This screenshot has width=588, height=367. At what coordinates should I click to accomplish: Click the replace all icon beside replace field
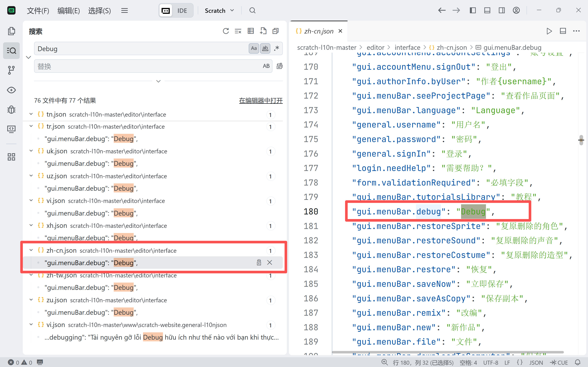pyautogui.click(x=279, y=66)
